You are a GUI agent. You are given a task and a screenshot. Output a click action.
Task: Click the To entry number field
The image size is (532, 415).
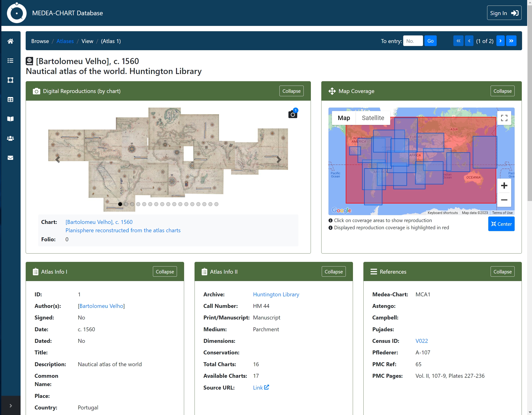[413, 41]
